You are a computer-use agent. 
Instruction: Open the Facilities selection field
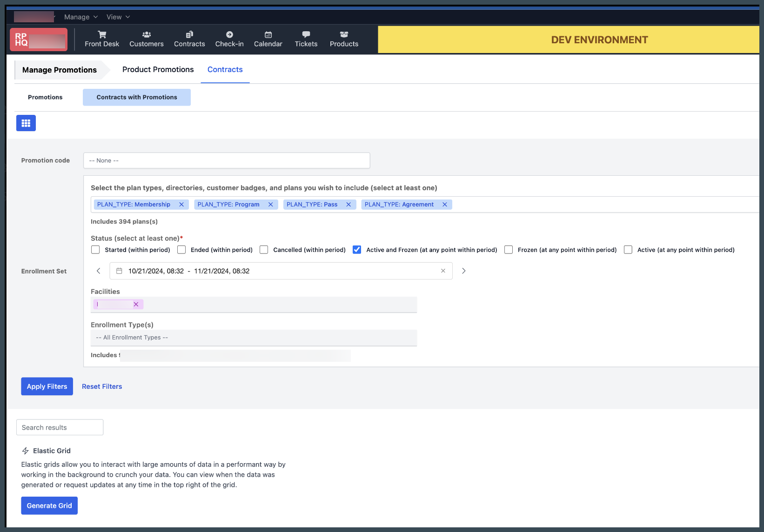tap(254, 305)
